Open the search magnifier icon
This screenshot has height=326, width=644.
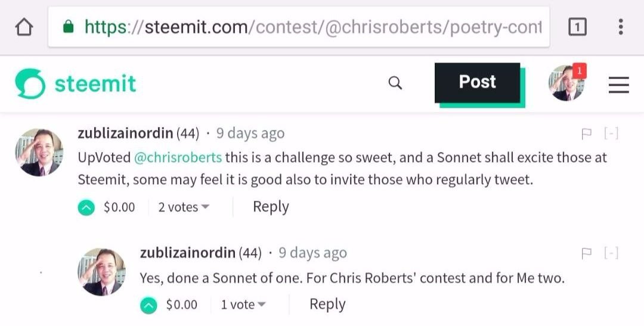pyautogui.click(x=395, y=83)
